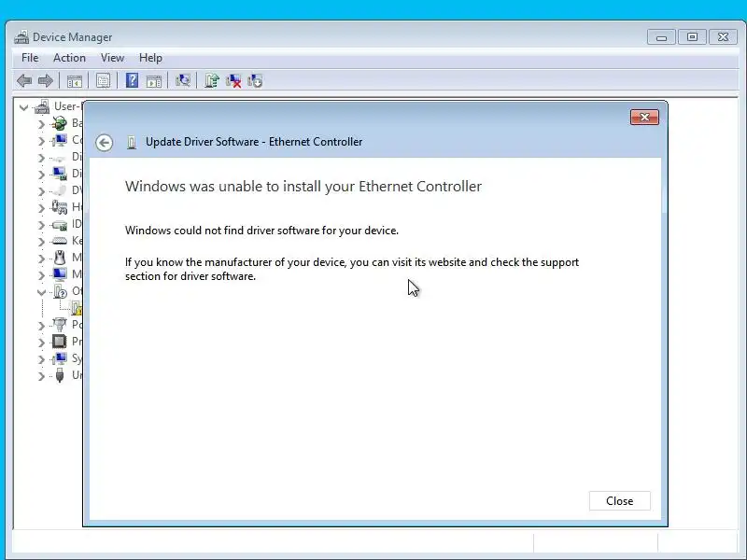Image resolution: width=747 pixels, height=560 pixels.
Task: Select the Other devices question-mark icon
Action: tap(60, 291)
